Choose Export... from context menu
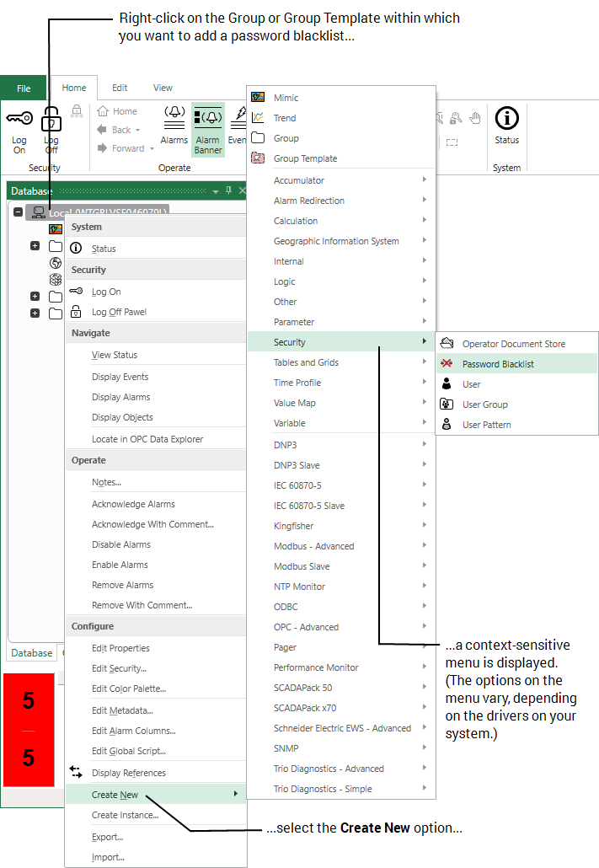The width and height of the screenshot is (599, 868). pos(156,837)
